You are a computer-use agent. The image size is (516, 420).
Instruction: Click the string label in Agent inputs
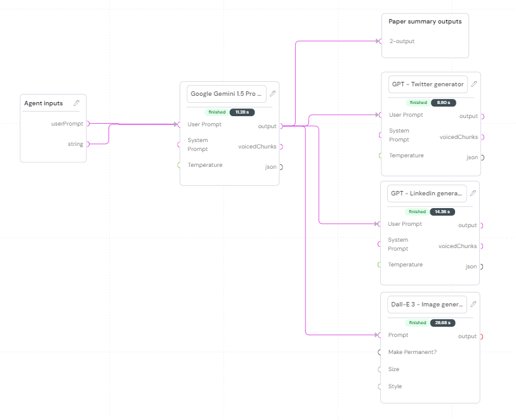point(76,145)
